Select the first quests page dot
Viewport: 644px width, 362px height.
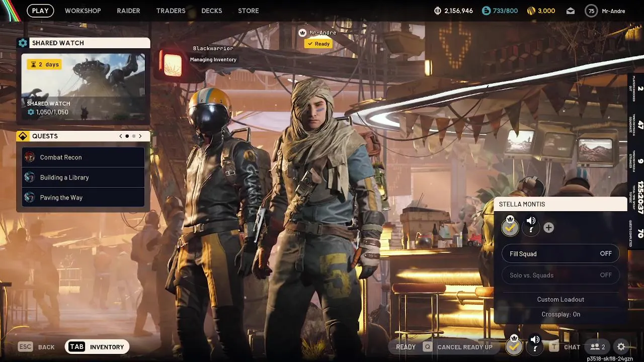tap(127, 136)
